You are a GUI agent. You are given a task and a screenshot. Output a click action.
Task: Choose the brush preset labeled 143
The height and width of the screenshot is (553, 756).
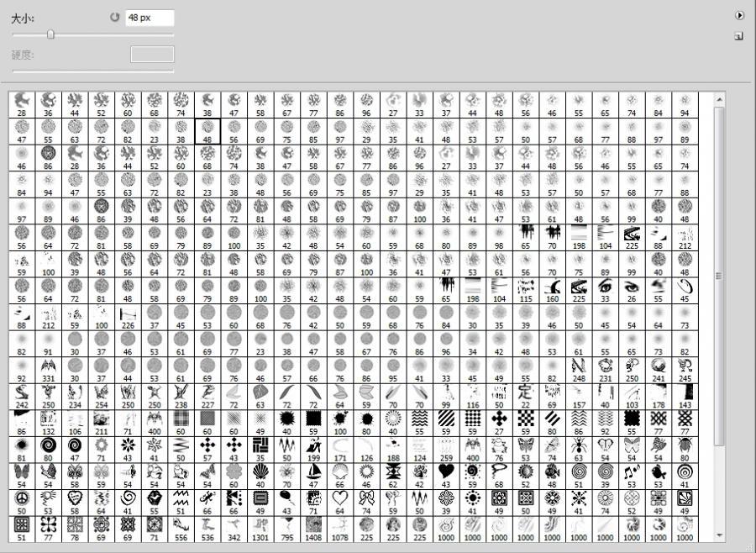(685, 397)
